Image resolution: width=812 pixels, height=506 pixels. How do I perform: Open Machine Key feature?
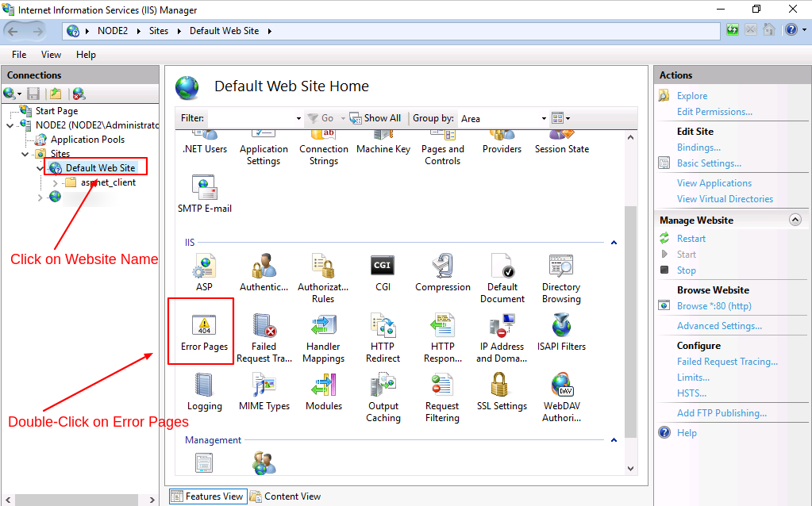pos(383,144)
